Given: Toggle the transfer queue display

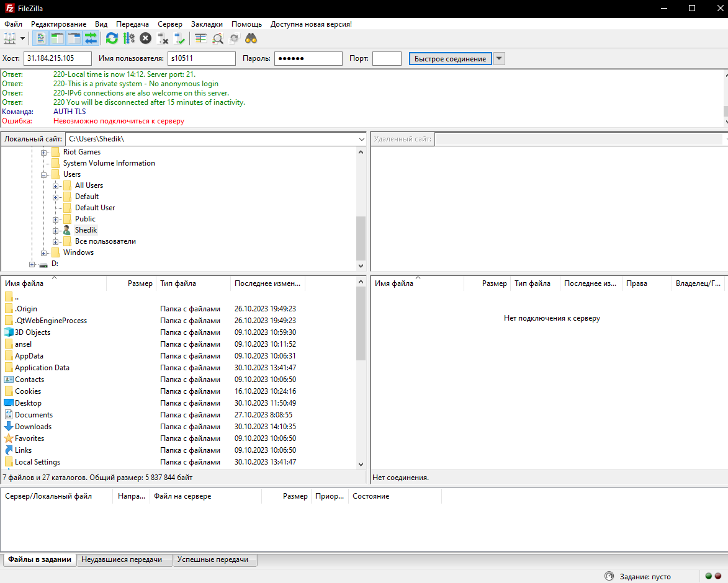Looking at the screenshot, I should point(91,38).
